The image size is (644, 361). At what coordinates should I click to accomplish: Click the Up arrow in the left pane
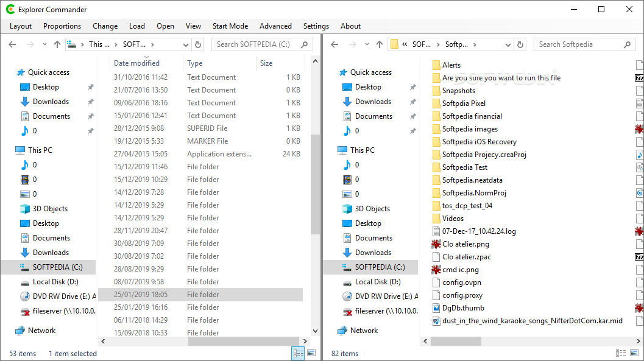click(x=57, y=44)
